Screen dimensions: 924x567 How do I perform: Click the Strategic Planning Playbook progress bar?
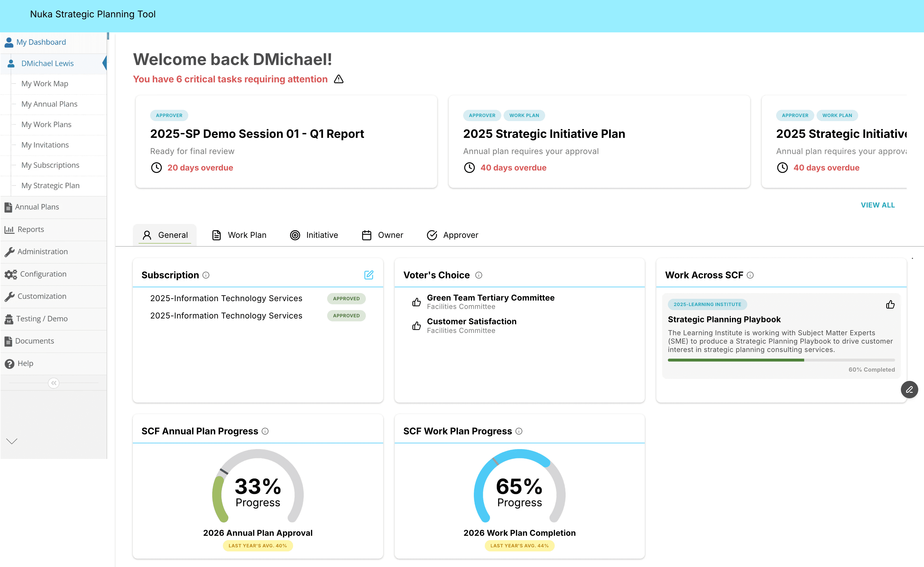tap(781, 360)
